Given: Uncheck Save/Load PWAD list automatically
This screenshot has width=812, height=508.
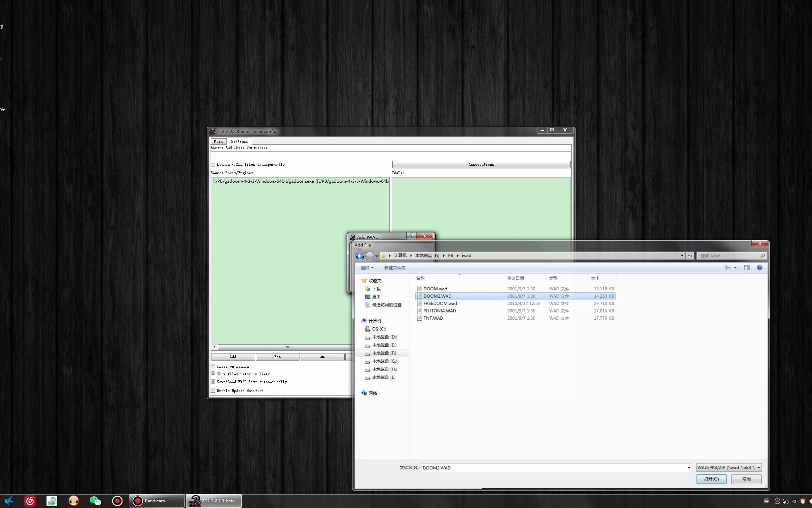Looking at the screenshot, I should pos(213,382).
